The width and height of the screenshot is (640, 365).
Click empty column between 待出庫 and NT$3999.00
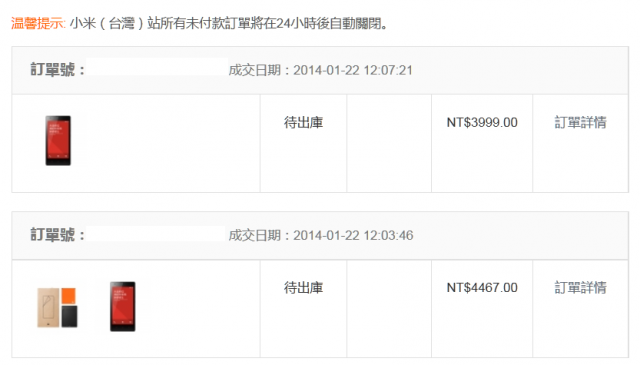pyautogui.click(x=389, y=143)
